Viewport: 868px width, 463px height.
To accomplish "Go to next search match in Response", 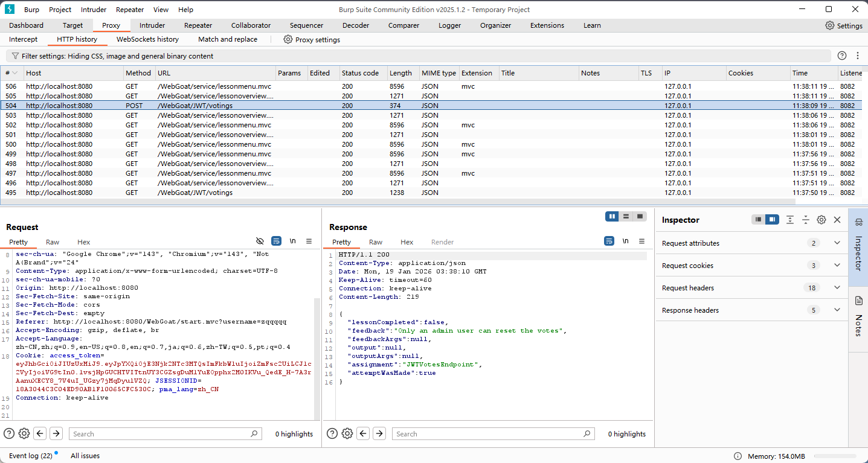I will pos(379,433).
